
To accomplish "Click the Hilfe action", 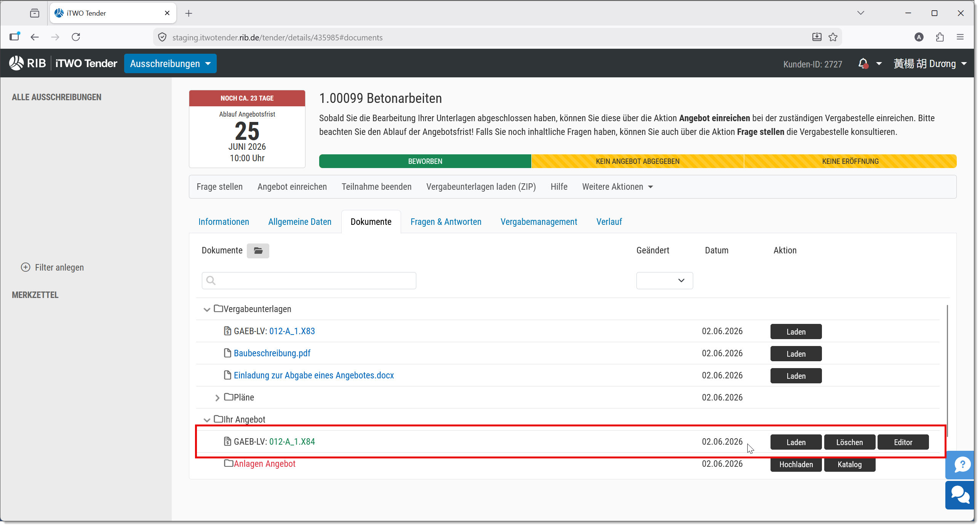I will click(x=559, y=187).
